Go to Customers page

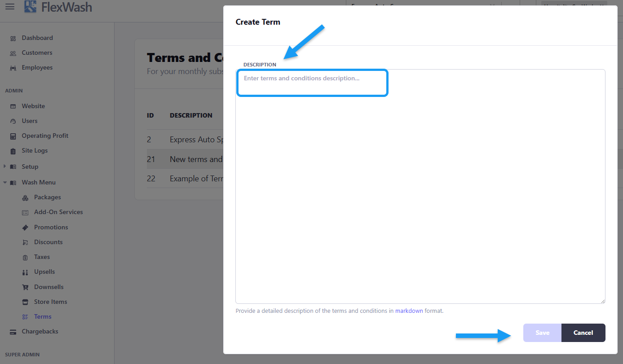coord(37,53)
